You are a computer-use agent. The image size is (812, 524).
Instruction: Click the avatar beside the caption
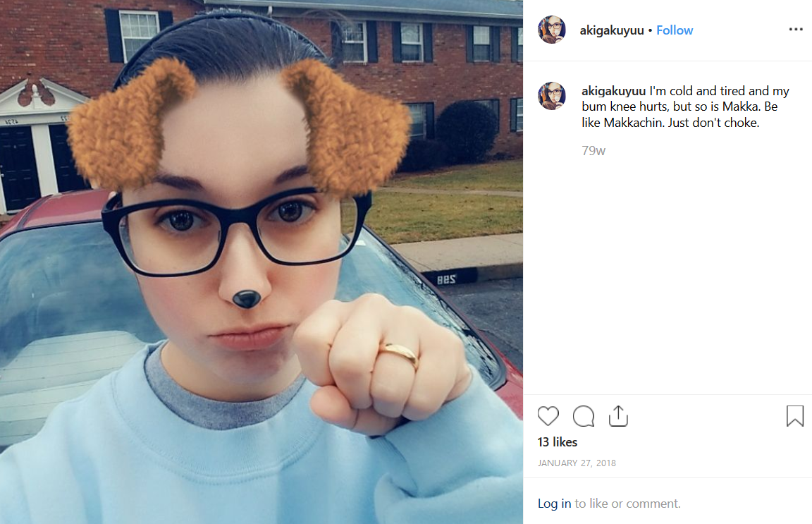552,96
